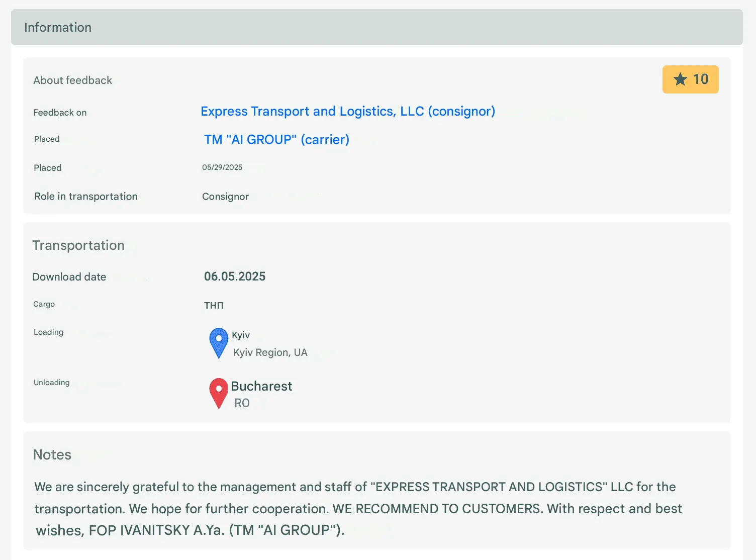Click the placed date 05/29/2025
Screen dimensions: 756x560
[x=222, y=167]
